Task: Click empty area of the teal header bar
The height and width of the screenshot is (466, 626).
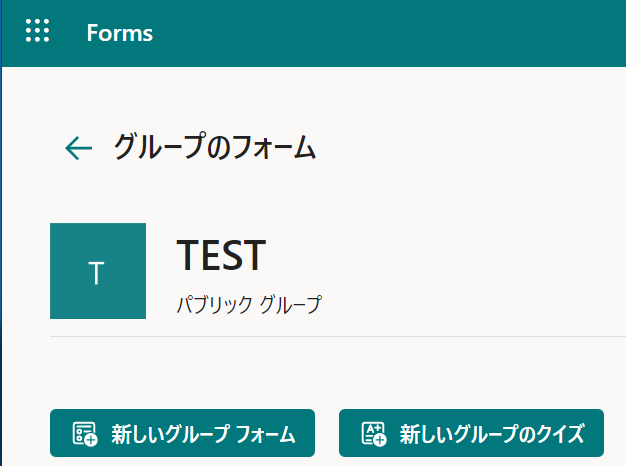Action: (400, 33)
